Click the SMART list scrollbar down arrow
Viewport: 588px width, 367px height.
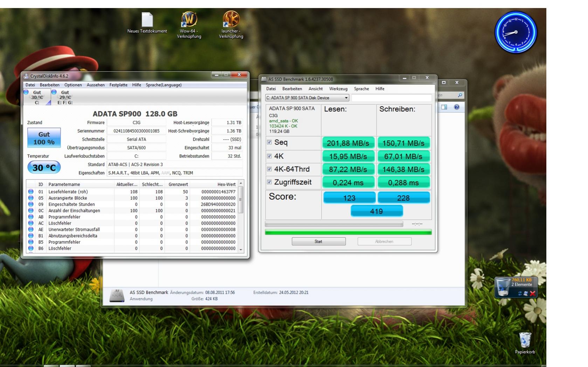(241, 249)
